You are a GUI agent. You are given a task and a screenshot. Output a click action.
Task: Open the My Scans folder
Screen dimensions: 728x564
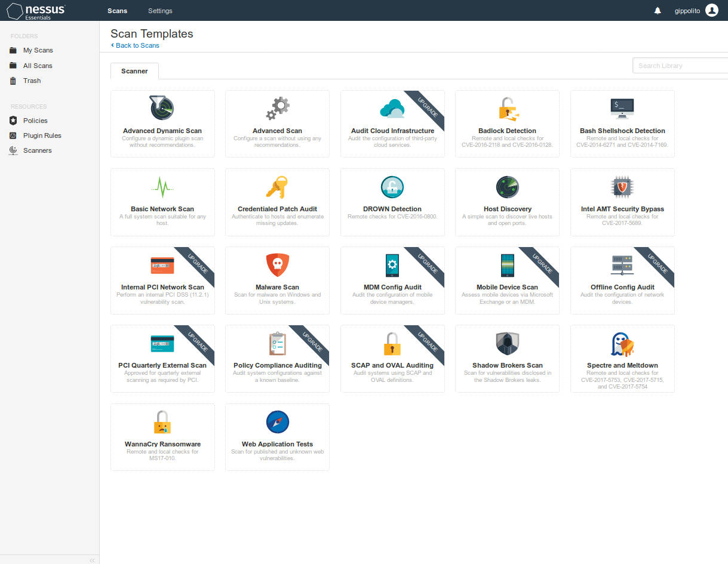coord(38,50)
